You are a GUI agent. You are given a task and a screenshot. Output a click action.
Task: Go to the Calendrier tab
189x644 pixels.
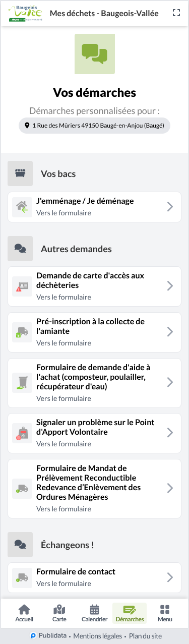(x=94, y=613)
